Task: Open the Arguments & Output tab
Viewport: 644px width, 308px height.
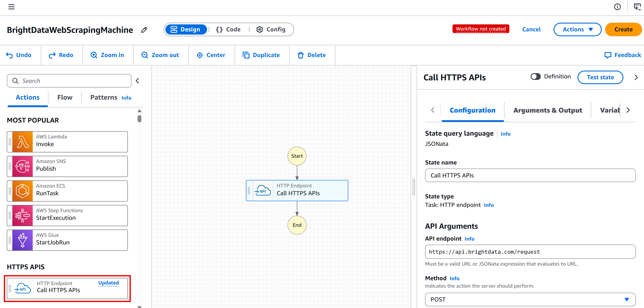Action: pos(548,110)
